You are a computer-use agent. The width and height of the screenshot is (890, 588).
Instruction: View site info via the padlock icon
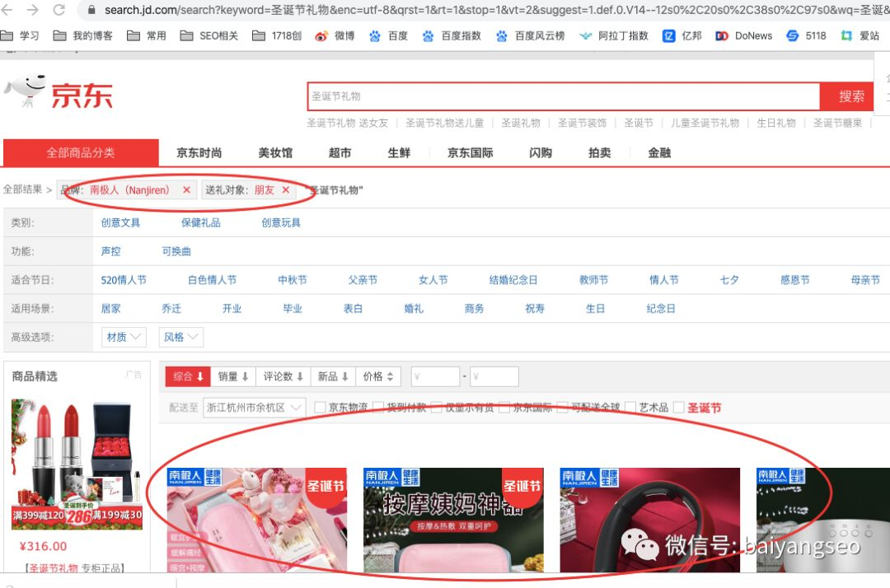[91, 10]
